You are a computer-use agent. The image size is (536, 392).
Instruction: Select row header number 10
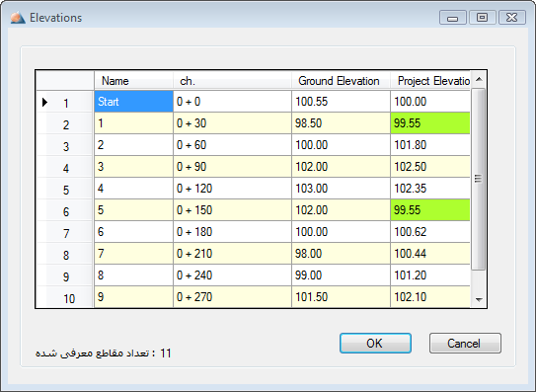click(65, 297)
